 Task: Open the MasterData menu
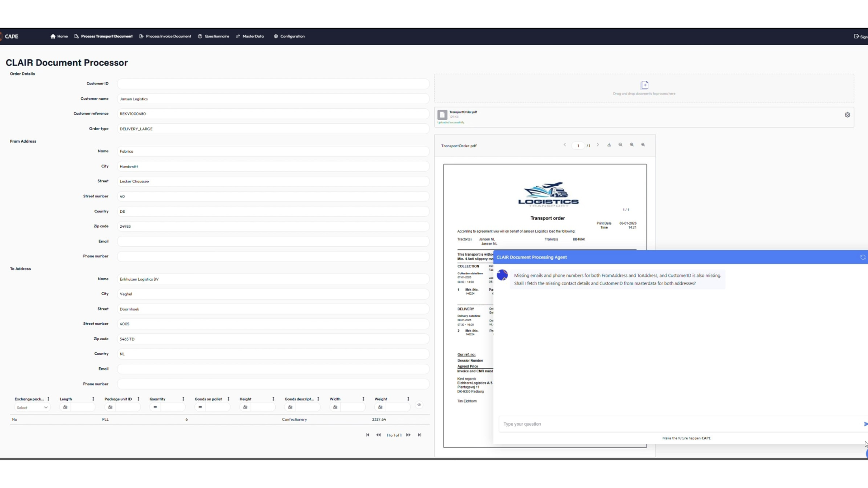pyautogui.click(x=250, y=36)
